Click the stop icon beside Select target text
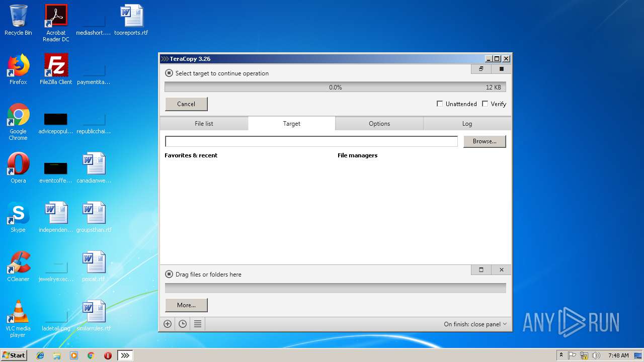 pyautogui.click(x=169, y=73)
